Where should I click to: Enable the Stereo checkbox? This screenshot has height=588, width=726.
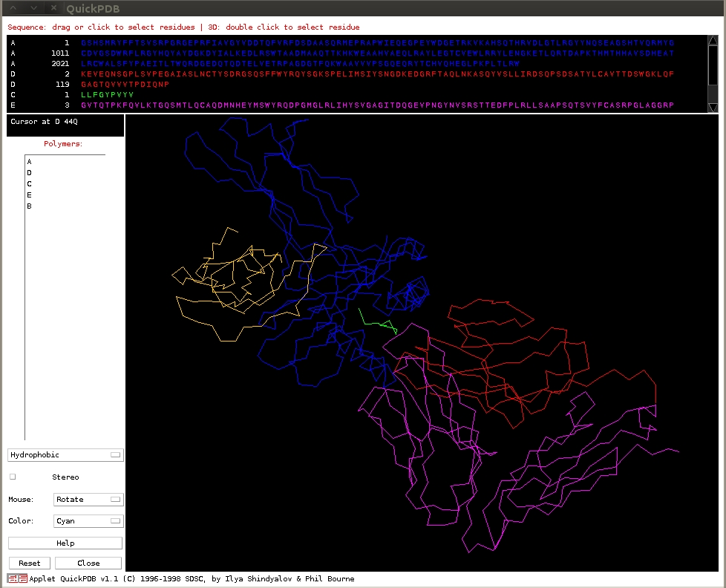pyautogui.click(x=11, y=477)
